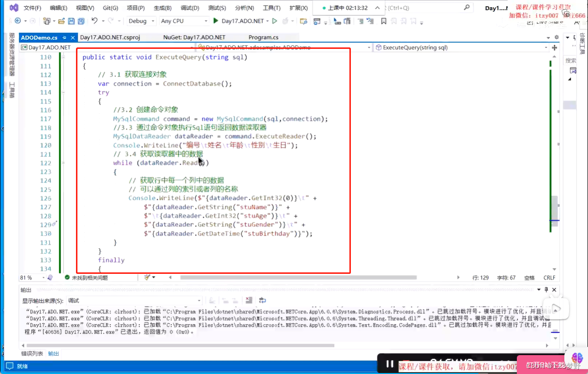Click the Redo arrow icon
This screenshot has width=588, height=374.
[111, 21]
